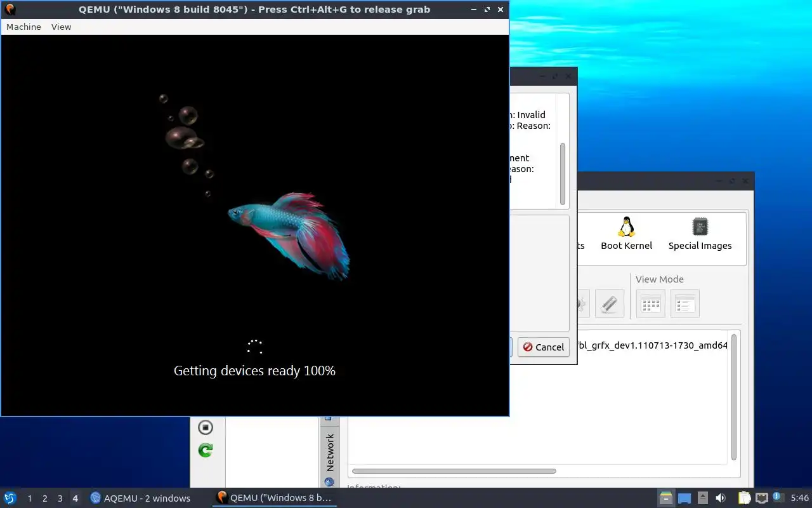Viewport: 812px width, 508px height.
Task: Select the Special Images chip icon
Action: (700, 234)
